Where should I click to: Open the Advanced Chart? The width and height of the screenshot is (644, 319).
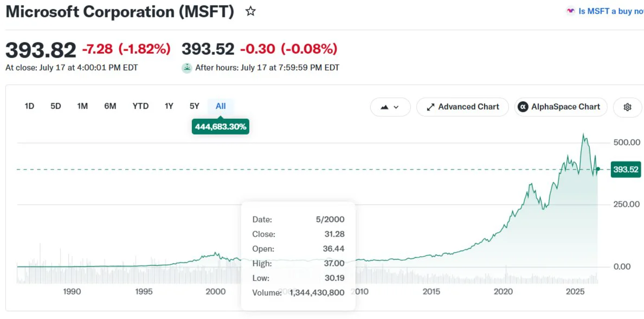(x=462, y=107)
